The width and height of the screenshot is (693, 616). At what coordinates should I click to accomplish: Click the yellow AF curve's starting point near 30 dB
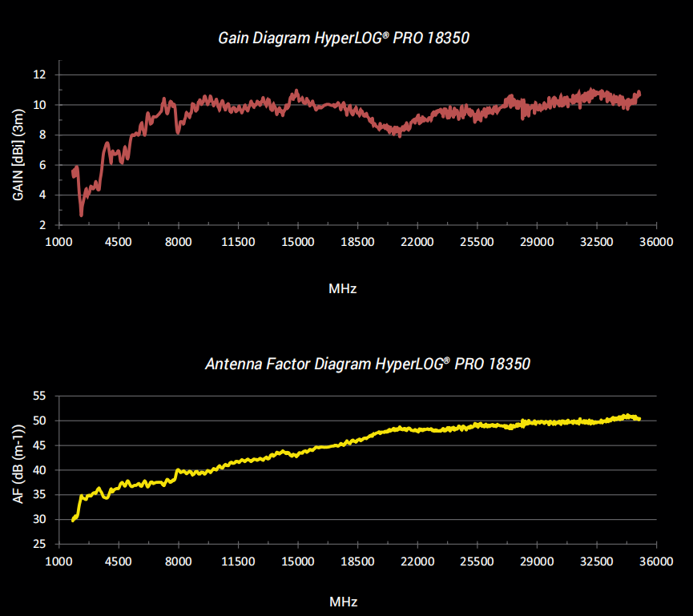(73, 520)
